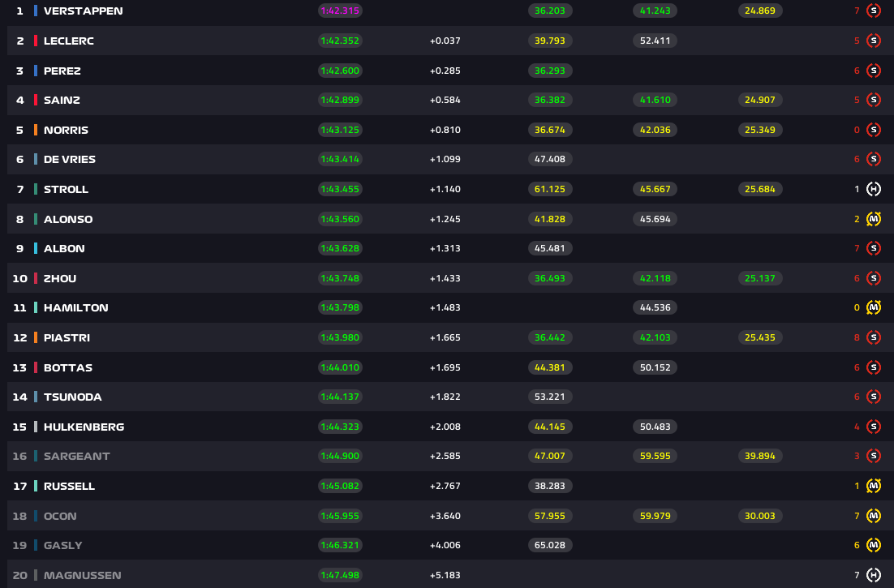Click Stroll's hard tyre icon
Image resolution: width=894 pixels, height=588 pixels.
pyautogui.click(x=873, y=189)
